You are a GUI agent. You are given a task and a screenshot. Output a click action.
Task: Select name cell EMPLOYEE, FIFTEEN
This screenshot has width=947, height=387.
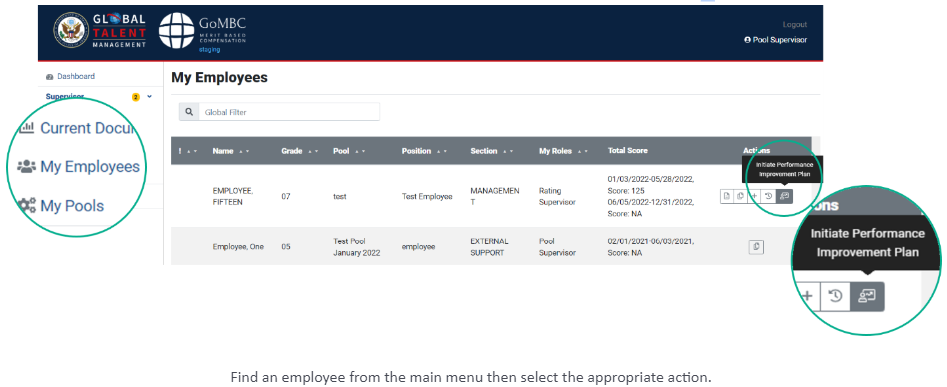(233, 197)
